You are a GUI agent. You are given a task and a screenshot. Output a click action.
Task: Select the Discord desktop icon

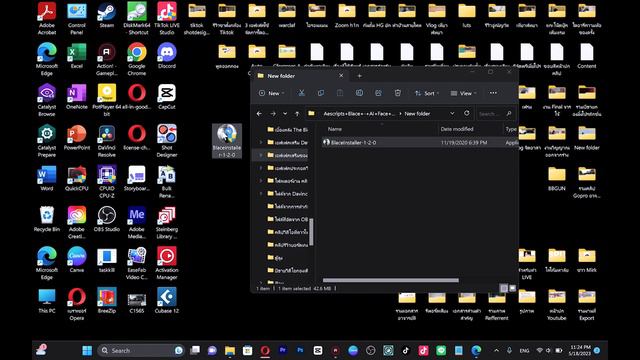(x=167, y=56)
